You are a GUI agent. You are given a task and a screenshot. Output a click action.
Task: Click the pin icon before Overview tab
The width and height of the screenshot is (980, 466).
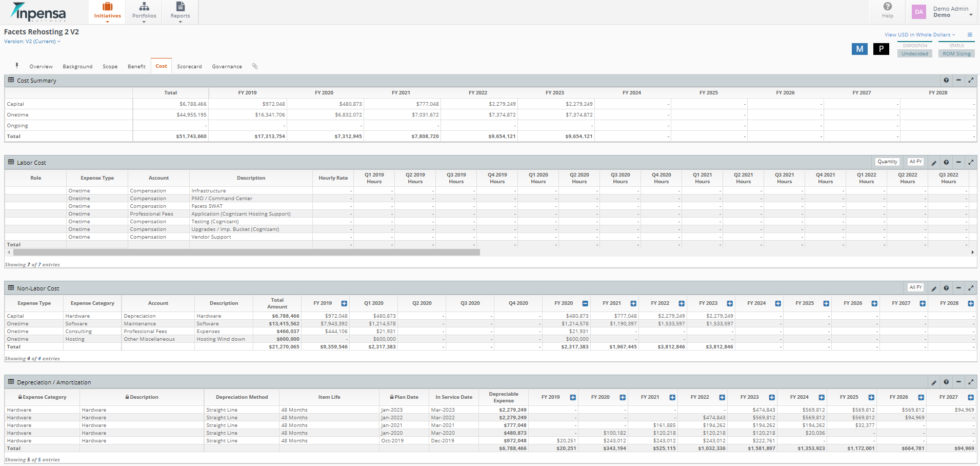(x=17, y=66)
